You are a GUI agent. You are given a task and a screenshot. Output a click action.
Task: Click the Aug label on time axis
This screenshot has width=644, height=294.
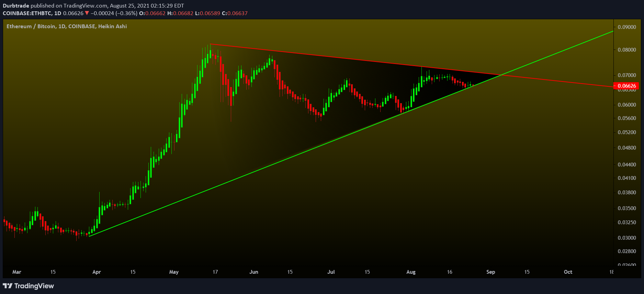point(411,272)
